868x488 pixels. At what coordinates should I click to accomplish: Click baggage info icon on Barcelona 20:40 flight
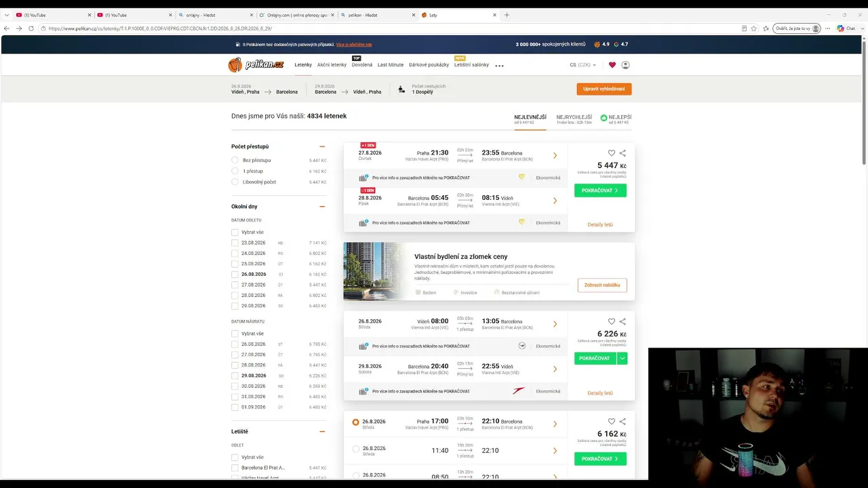363,391
